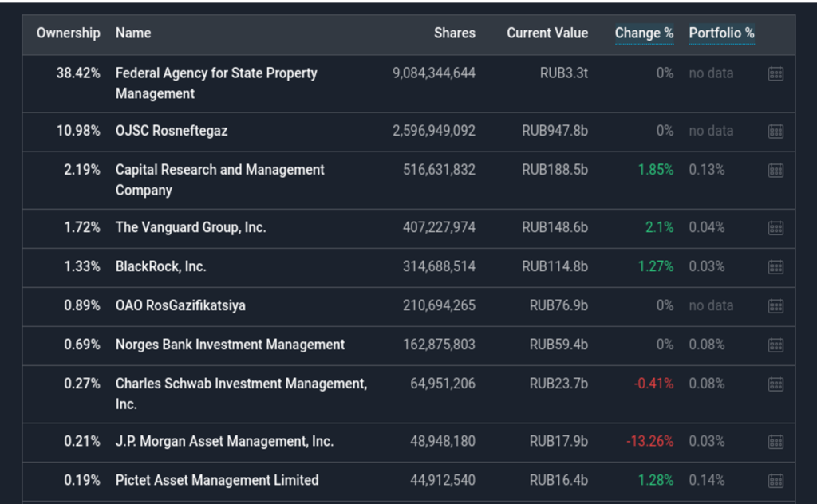Click the Portfolio % column header
This screenshot has width=817, height=504.
[721, 33]
